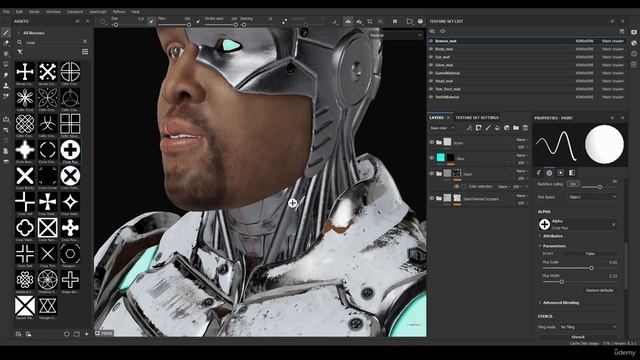
Task: Select the Material picker tool
Action: coord(6,96)
